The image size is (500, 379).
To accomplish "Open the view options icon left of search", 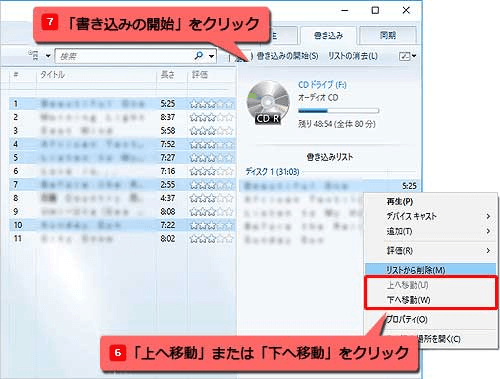I will pyautogui.click(x=34, y=55).
